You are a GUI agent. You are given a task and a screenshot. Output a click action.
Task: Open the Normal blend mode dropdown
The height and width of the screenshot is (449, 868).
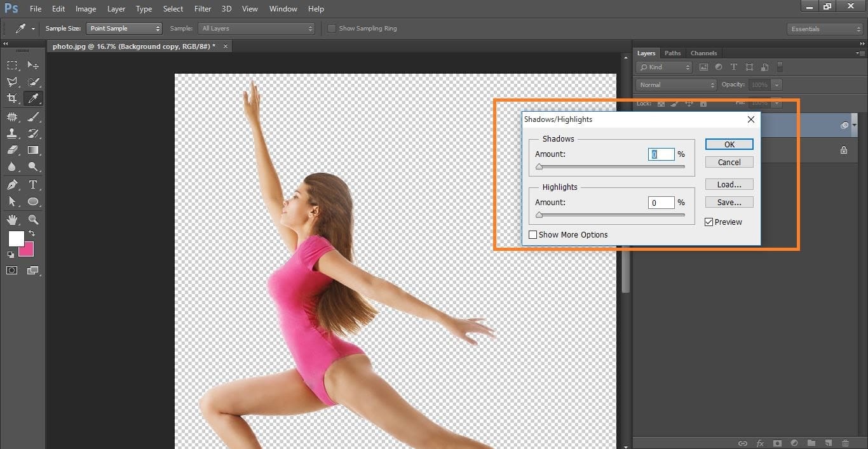point(676,84)
